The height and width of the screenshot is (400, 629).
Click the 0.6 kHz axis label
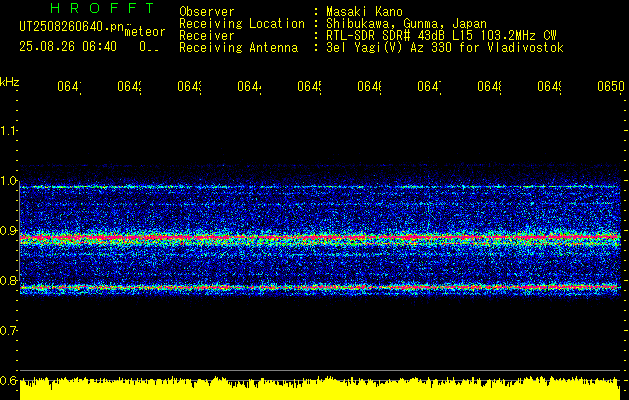point(8,380)
